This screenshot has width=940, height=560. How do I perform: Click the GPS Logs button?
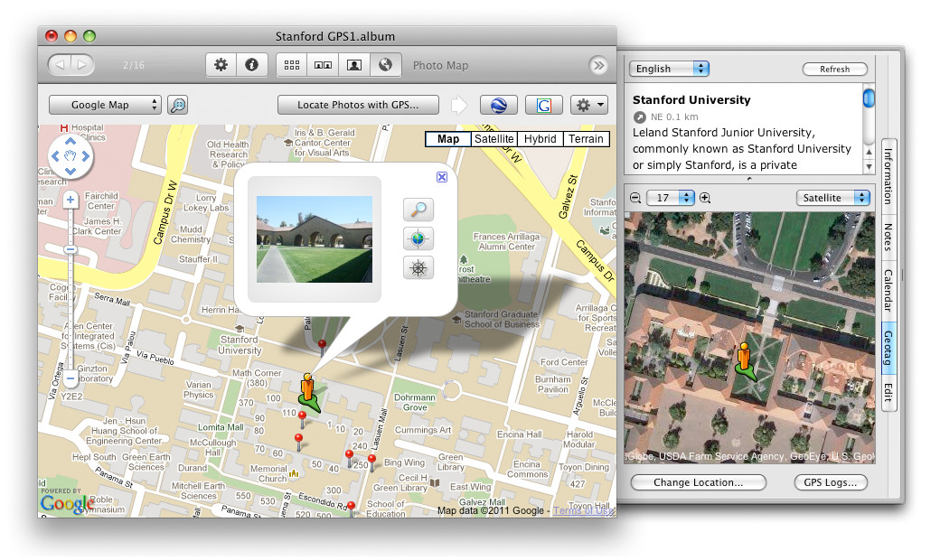point(831,482)
